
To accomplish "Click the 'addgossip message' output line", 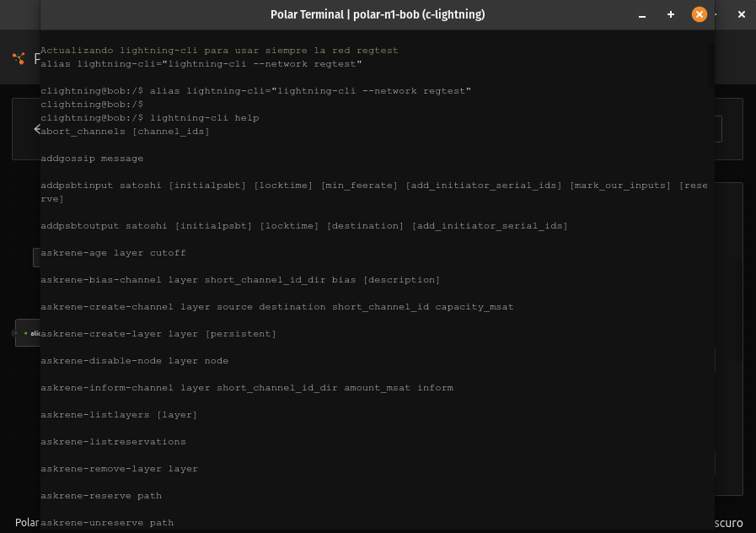I will point(92,159).
